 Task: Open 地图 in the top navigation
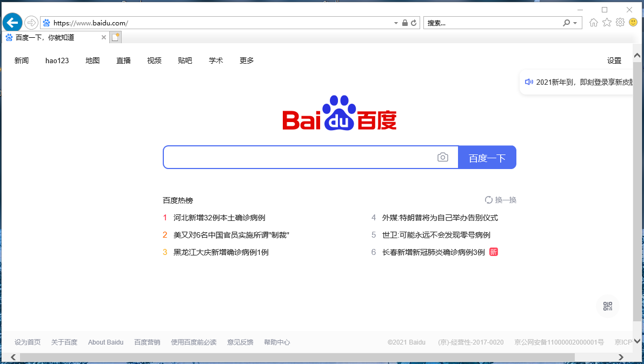92,60
